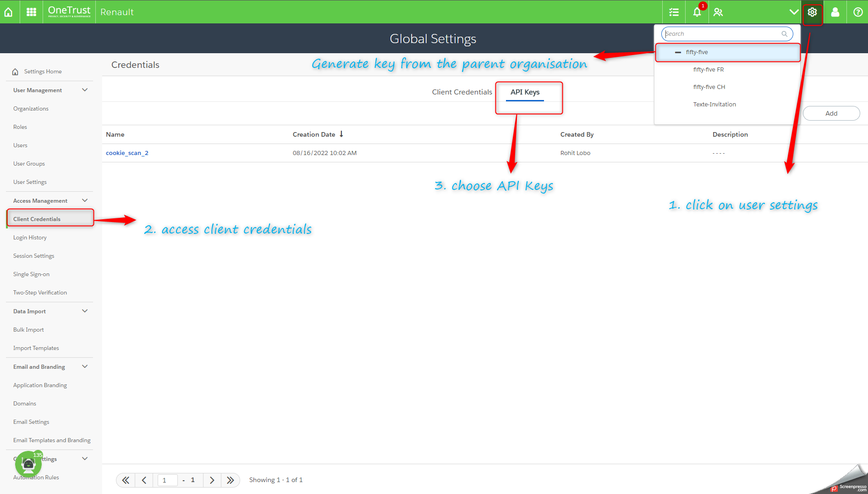Collapse the User Management section
This screenshot has width=868, height=494.
[x=85, y=90]
